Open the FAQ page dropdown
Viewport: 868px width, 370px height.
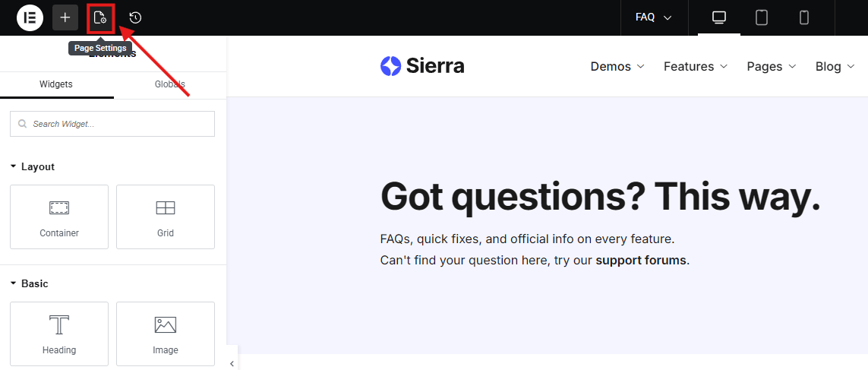(654, 17)
